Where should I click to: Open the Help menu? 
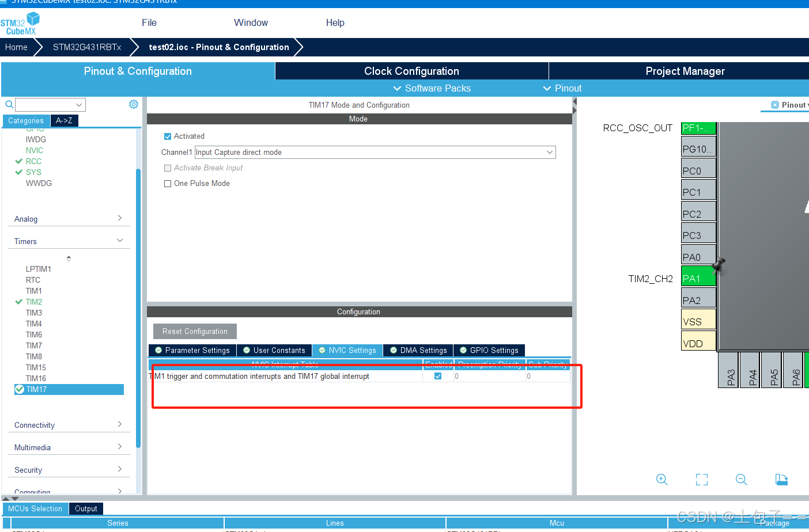pos(335,22)
